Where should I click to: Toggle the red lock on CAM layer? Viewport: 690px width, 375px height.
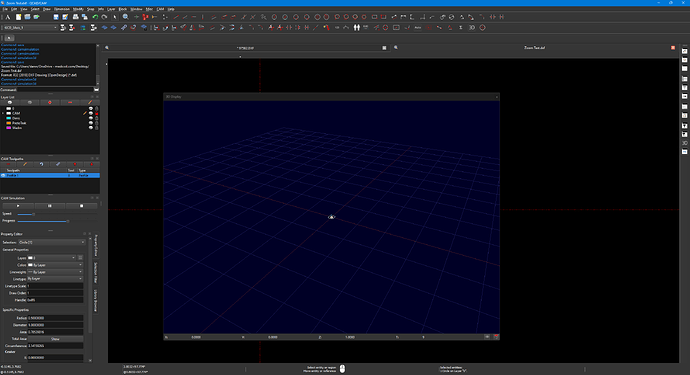point(97,113)
